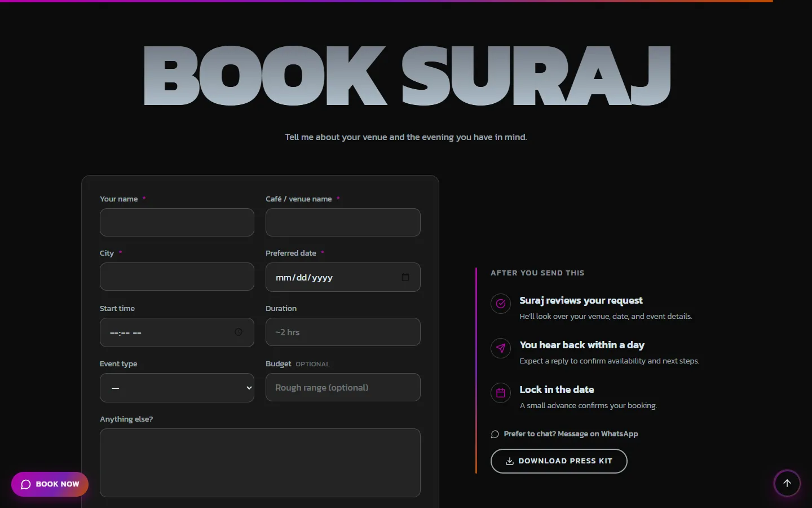
Task: Click the scroll-to-top arrow button
Action: [787, 483]
